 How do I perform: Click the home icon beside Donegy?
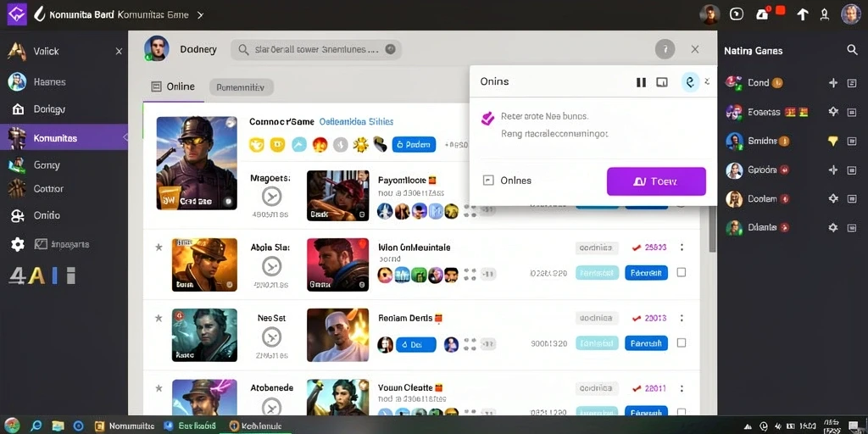(18, 109)
